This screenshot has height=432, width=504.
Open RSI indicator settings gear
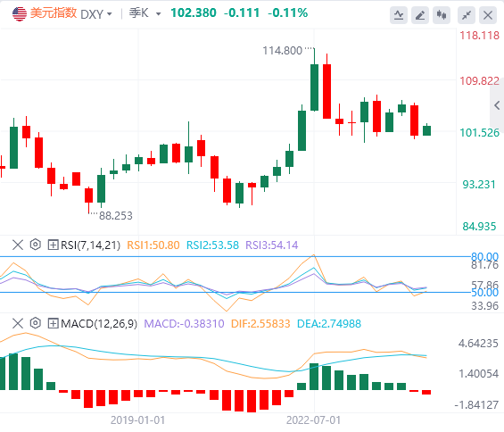[x=36, y=245]
